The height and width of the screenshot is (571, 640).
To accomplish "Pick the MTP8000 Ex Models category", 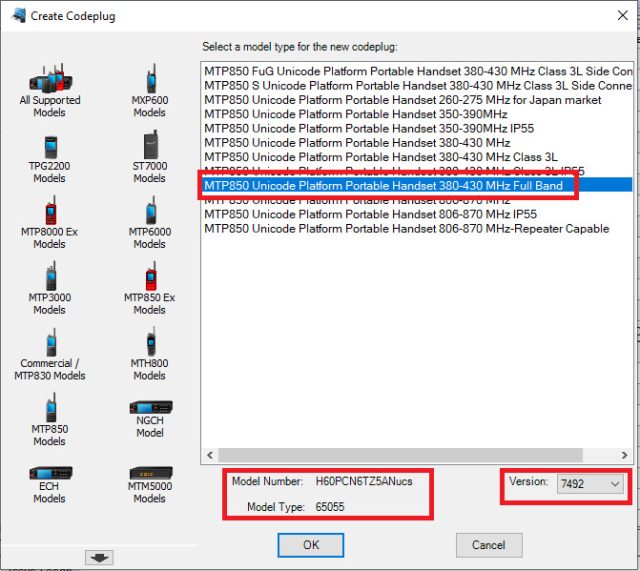I will pyautogui.click(x=49, y=222).
